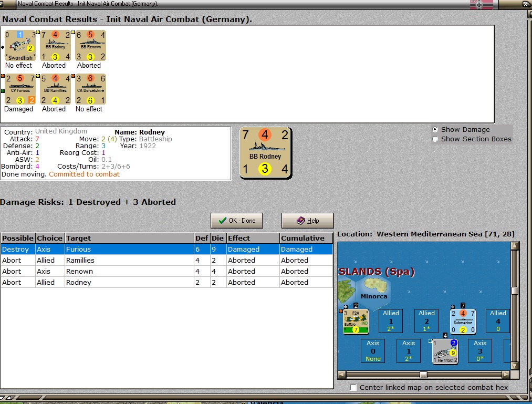Click the Allied 4 sea box
This screenshot has width=532, height=404.
point(498,321)
